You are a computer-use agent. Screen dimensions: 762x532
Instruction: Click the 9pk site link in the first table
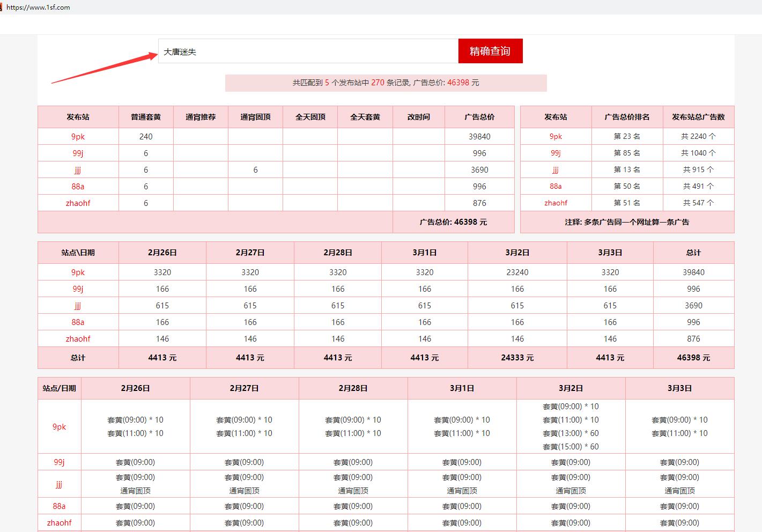78,136
